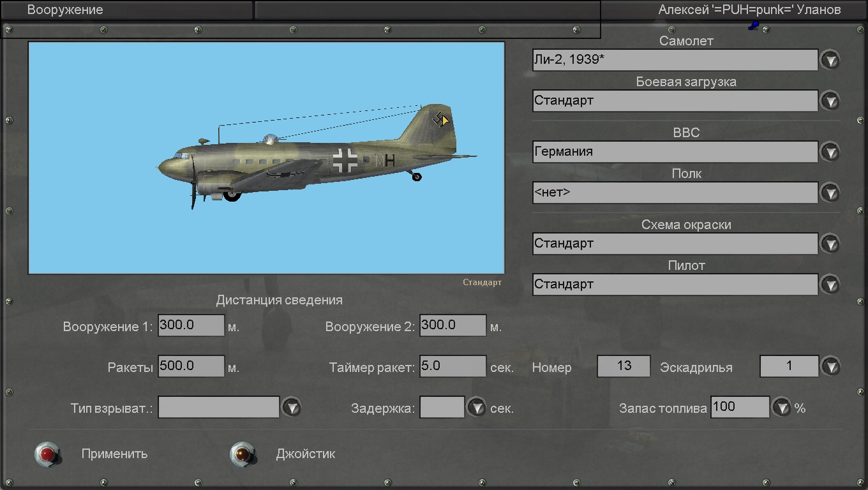Click the Номер aircraft number field
The height and width of the screenshot is (490, 868).
pos(624,366)
